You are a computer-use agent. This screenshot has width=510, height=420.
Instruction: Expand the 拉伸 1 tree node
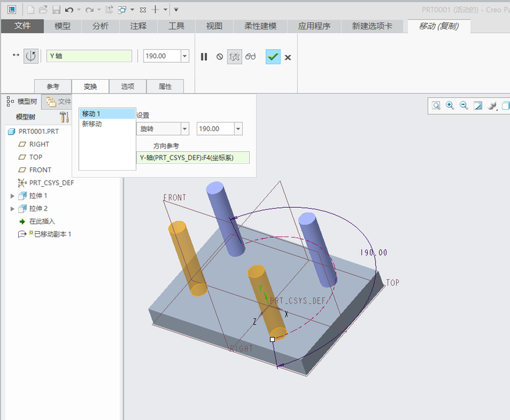pos(13,196)
